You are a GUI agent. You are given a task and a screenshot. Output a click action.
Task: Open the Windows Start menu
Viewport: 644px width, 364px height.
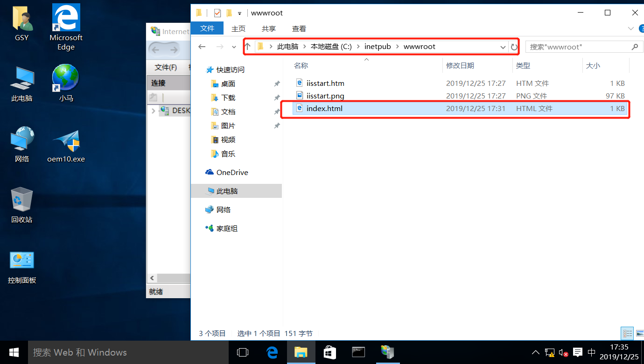point(14,352)
